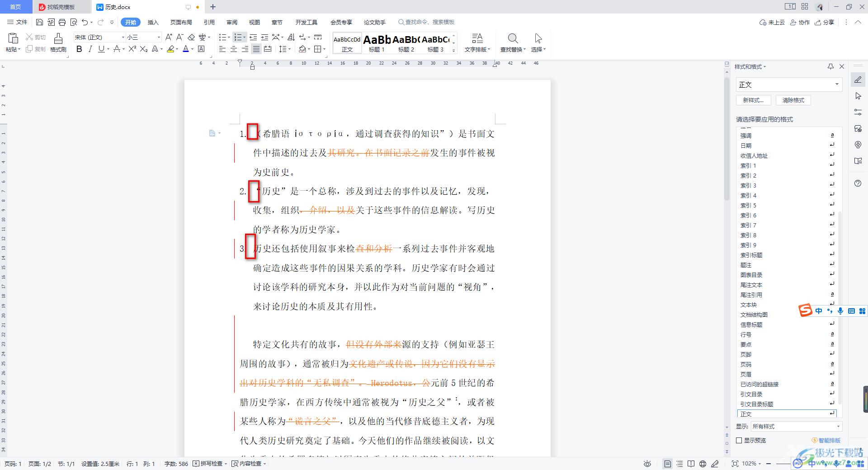Toggle Justify alignment button
Screen dimensions: 868x470
click(x=256, y=49)
